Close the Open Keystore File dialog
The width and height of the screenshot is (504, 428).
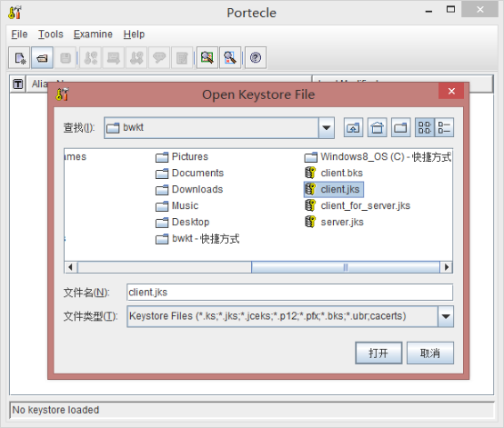coord(451,91)
